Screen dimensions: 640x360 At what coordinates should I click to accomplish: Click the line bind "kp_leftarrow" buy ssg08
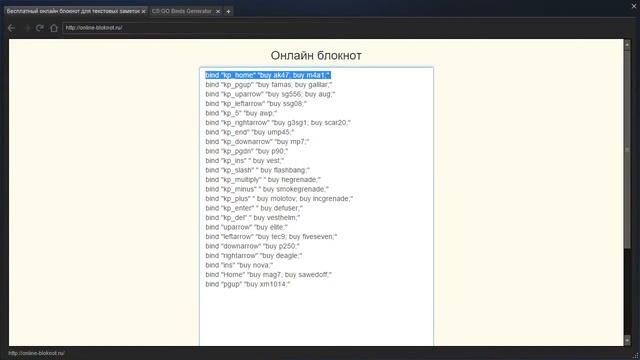[256, 104]
